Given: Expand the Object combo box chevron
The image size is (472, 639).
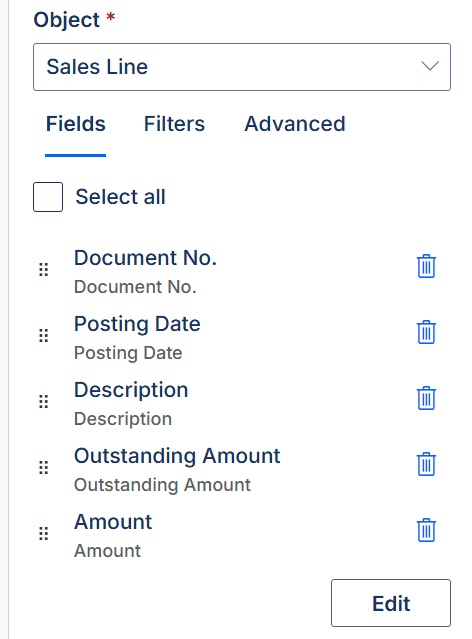Looking at the screenshot, I should tap(430, 66).
